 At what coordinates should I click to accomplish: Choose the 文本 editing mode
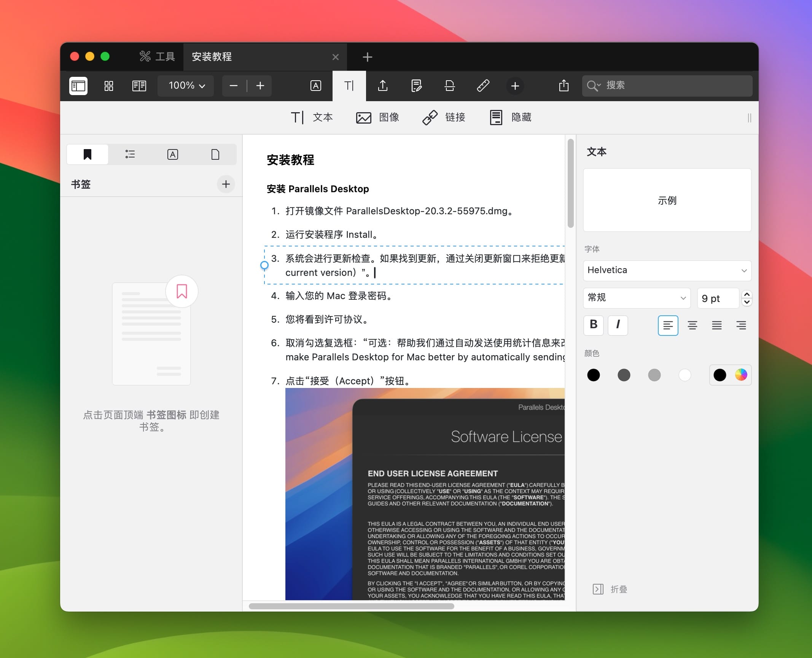[x=312, y=117]
